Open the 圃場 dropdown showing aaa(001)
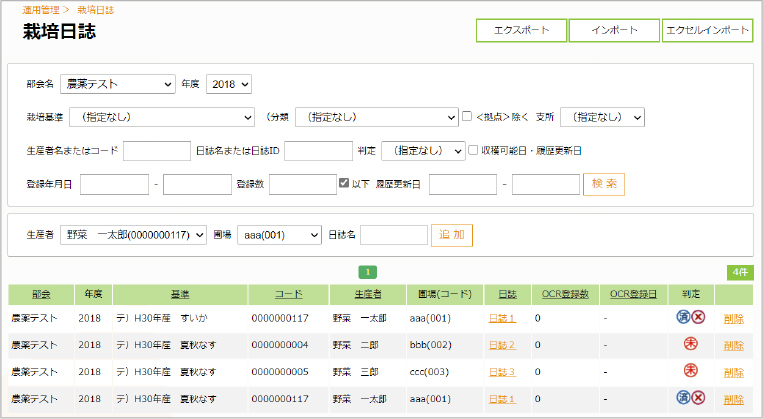 279,235
